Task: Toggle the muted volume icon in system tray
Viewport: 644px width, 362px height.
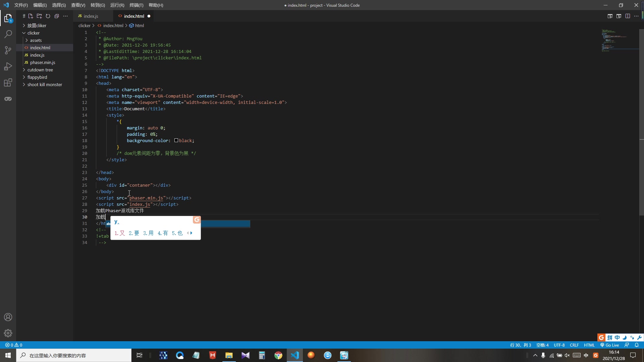Action: click(x=567, y=355)
